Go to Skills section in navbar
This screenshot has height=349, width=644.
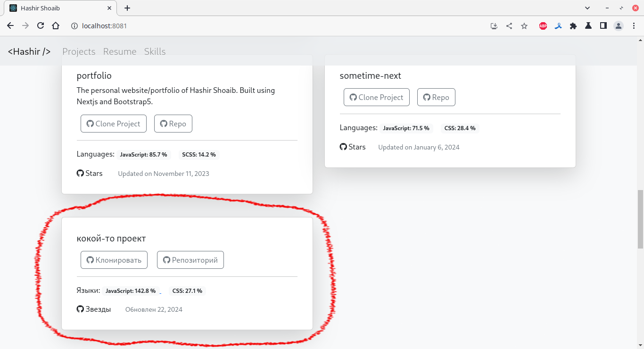(155, 51)
